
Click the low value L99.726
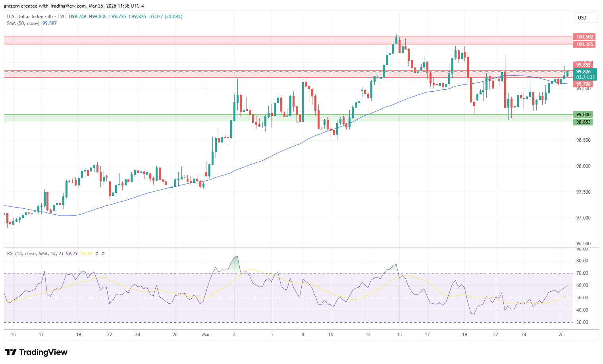[x=118, y=17]
